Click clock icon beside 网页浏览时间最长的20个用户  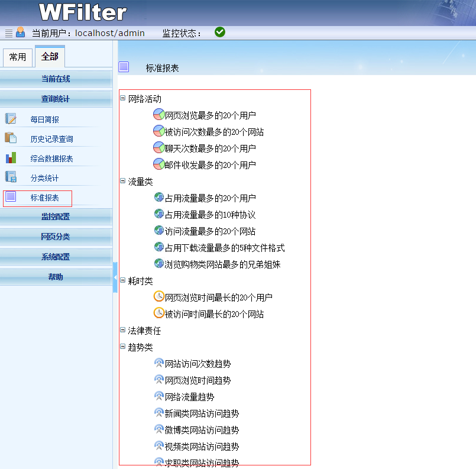(x=158, y=297)
